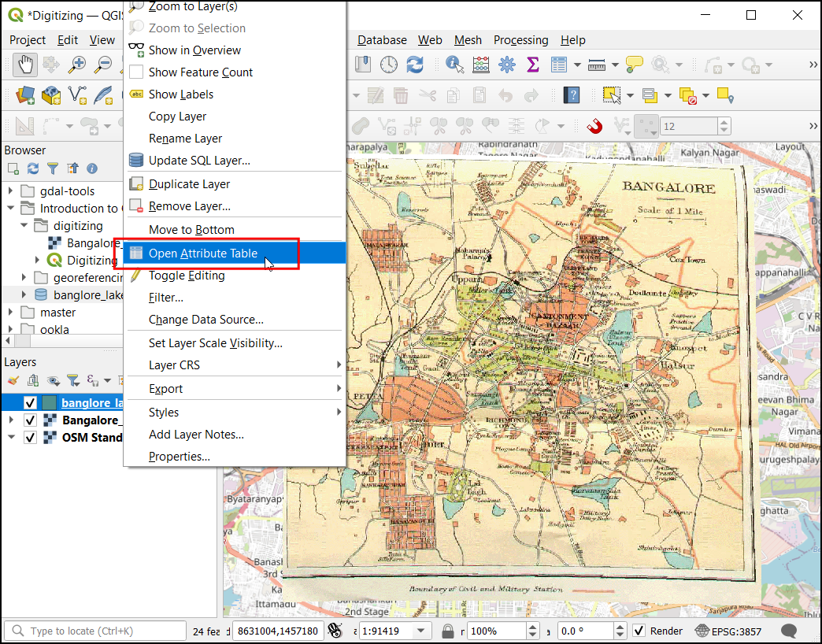The image size is (822, 644).
Task: Open Layer Styling paintbrush icon
Action: (13, 381)
